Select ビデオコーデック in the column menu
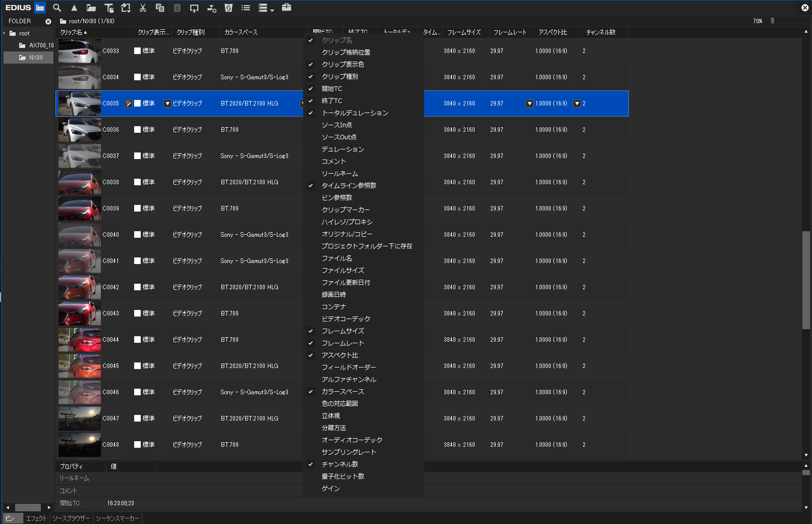Screen dimensions: 812x524 point(345,319)
